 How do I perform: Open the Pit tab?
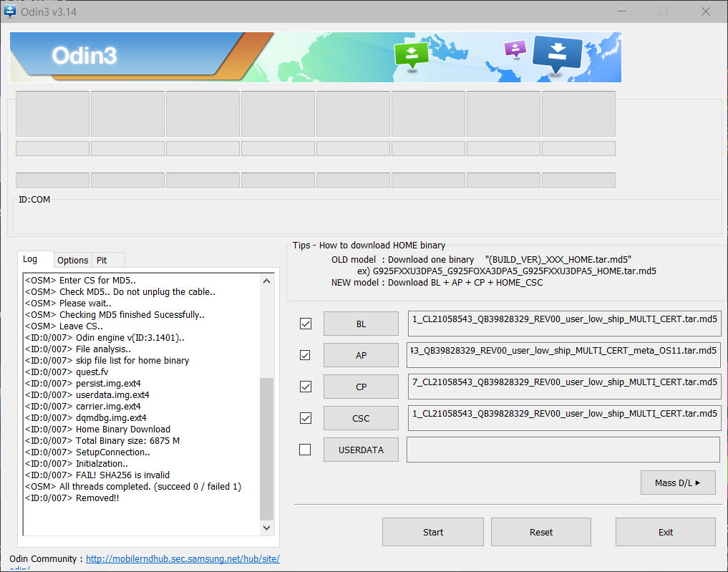pyautogui.click(x=102, y=260)
